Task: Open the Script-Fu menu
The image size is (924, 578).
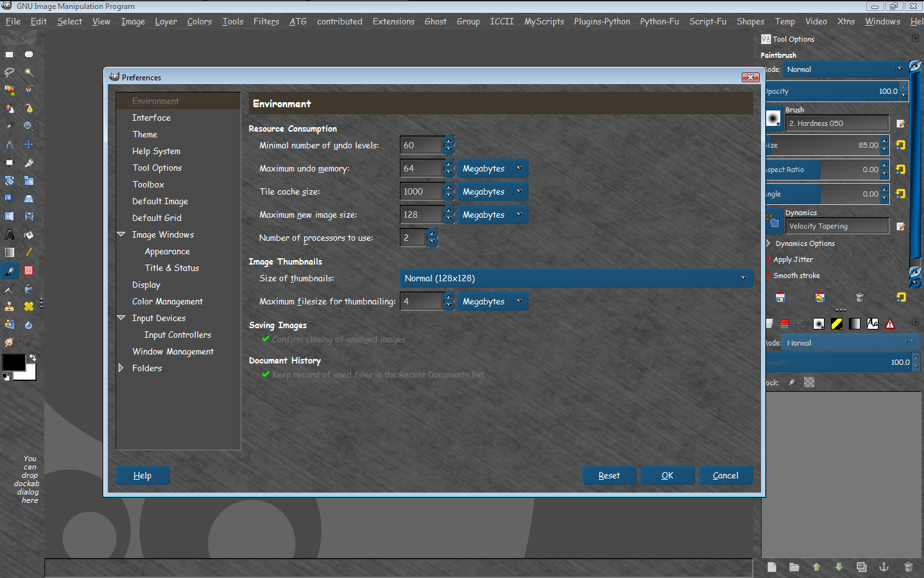Action: tap(708, 21)
